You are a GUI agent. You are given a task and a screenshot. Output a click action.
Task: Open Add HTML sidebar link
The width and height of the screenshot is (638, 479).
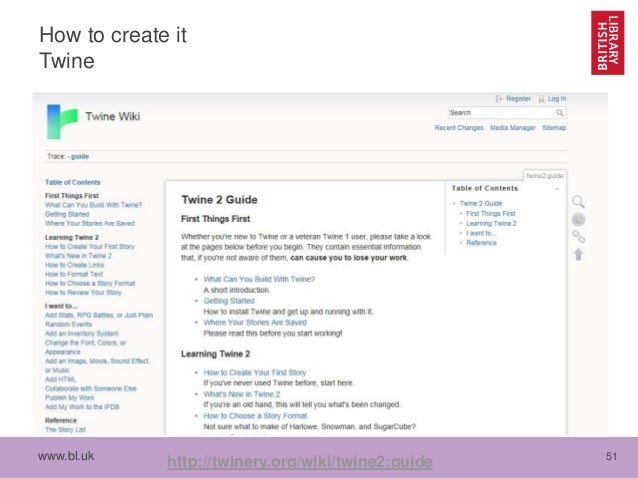pos(61,379)
